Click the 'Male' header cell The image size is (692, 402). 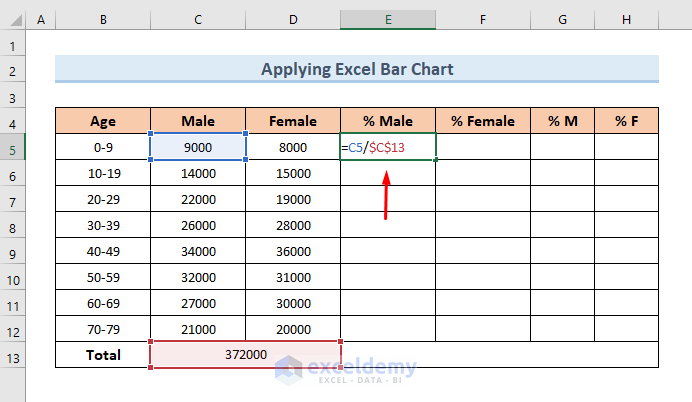coord(198,120)
